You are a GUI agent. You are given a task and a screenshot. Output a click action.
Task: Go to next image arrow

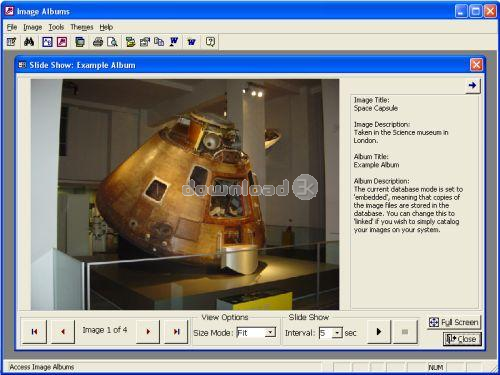[148, 331]
